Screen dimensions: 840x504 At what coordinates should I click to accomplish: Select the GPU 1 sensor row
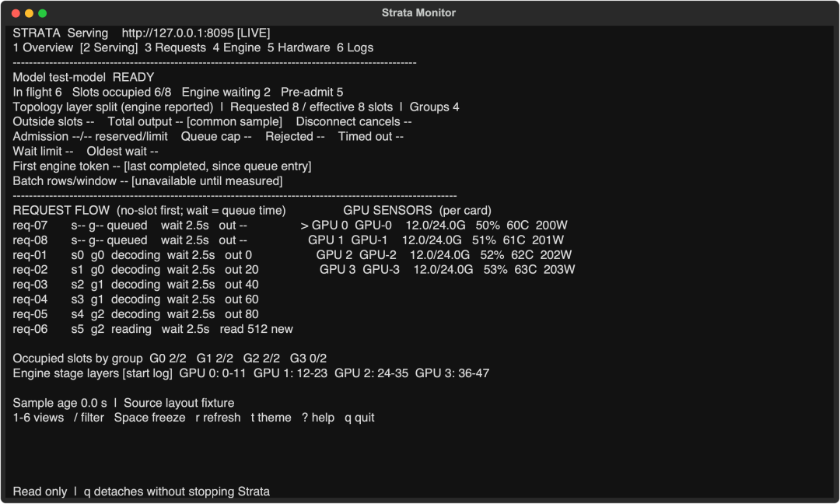436,240
